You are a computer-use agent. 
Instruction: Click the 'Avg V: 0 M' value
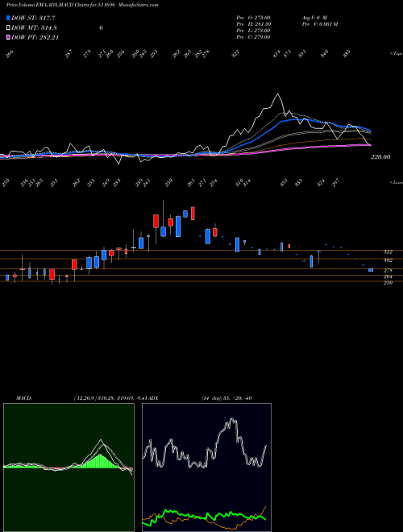pos(314,17)
